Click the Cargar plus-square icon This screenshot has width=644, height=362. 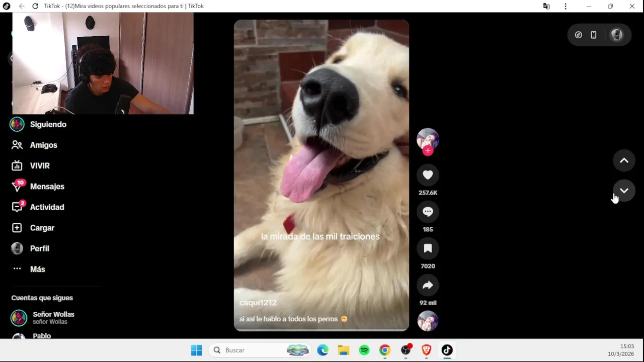click(17, 228)
